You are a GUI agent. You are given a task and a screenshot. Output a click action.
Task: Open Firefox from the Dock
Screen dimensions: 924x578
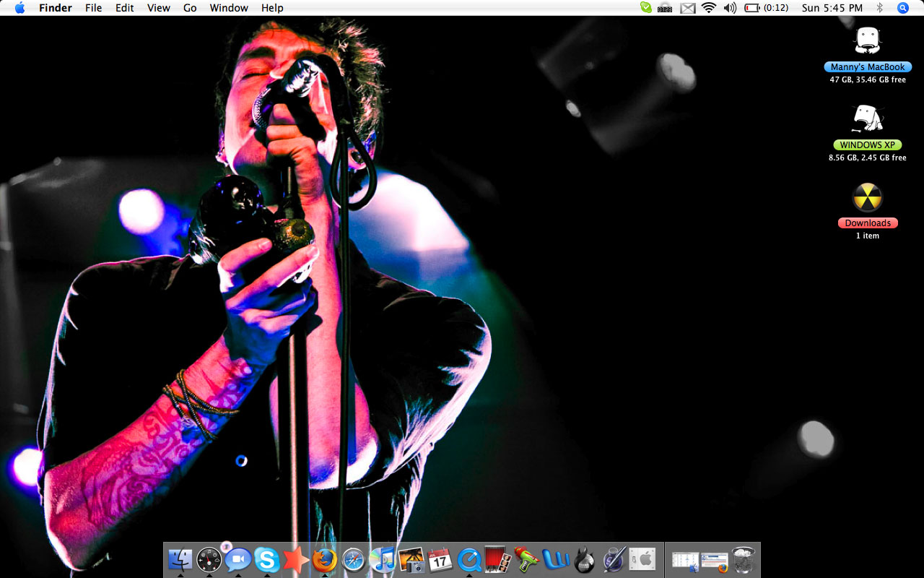(x=325, y=559)
